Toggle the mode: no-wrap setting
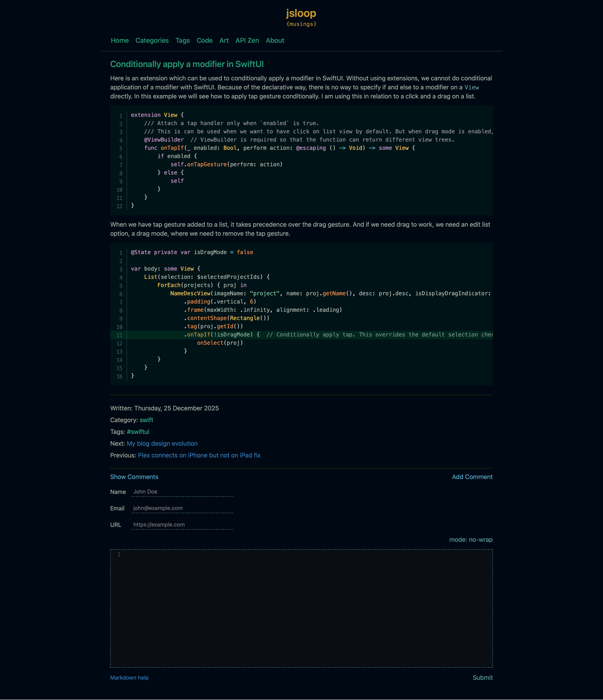 (x=470, y=540)
